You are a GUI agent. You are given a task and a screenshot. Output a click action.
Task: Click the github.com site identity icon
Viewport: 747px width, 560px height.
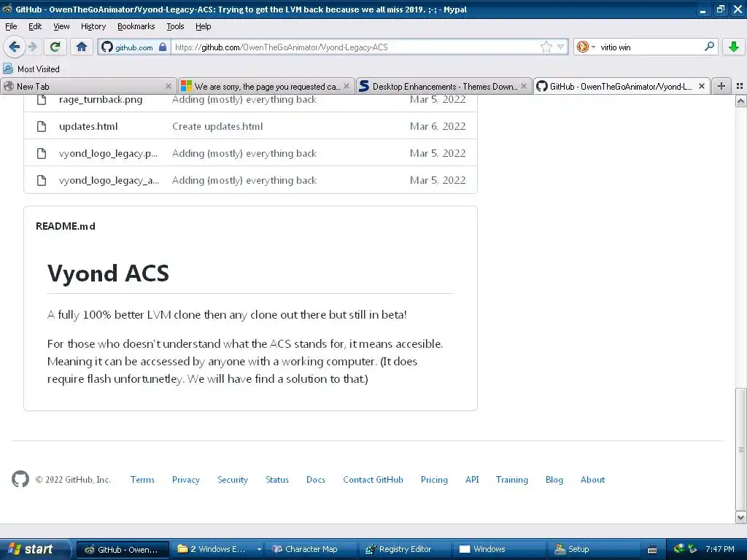107,47
